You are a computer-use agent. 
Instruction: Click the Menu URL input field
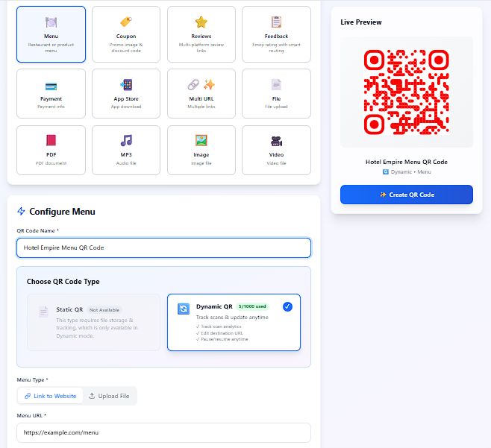coord(163,432)
